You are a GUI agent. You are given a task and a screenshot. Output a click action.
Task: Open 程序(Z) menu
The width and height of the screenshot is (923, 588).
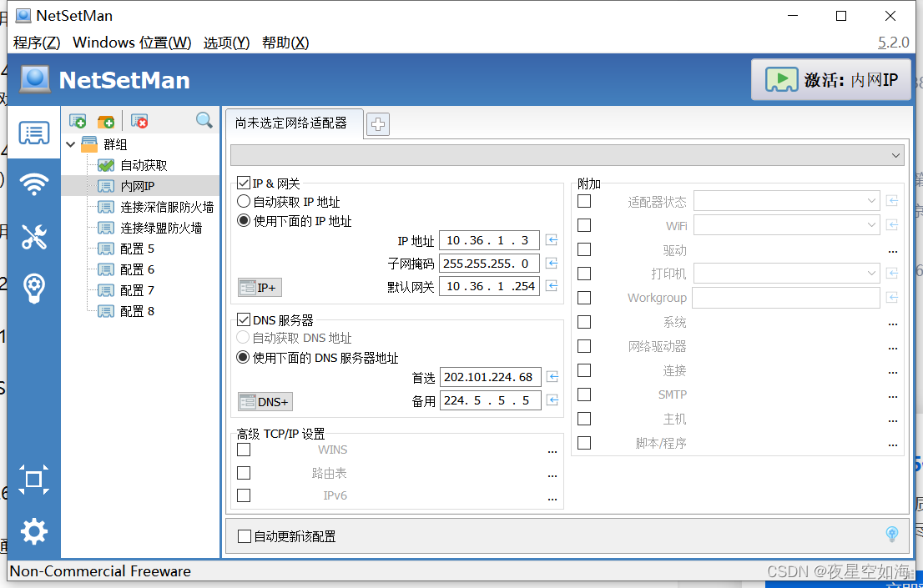(x=37, y=43)
